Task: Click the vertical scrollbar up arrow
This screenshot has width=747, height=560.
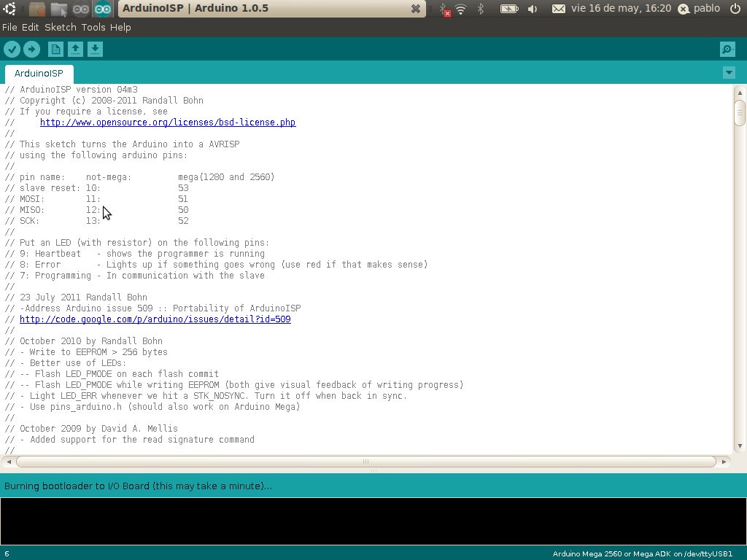Action: [740, 93]
